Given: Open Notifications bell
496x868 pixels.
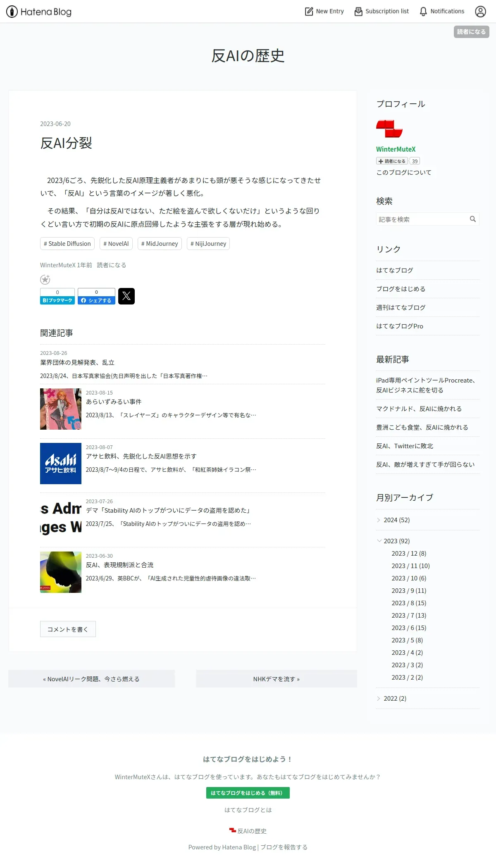Looking at the screenshot, I should (x=442, y=12).
